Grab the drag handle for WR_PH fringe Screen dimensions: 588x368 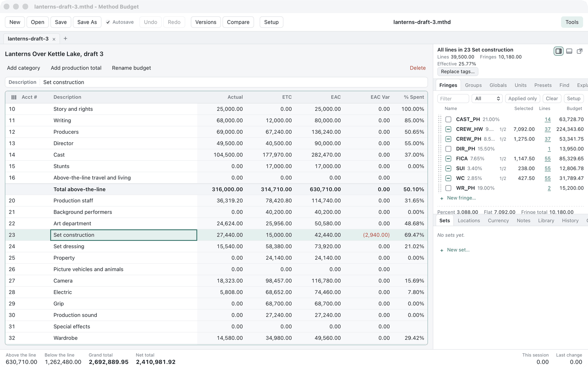[440, 188]
